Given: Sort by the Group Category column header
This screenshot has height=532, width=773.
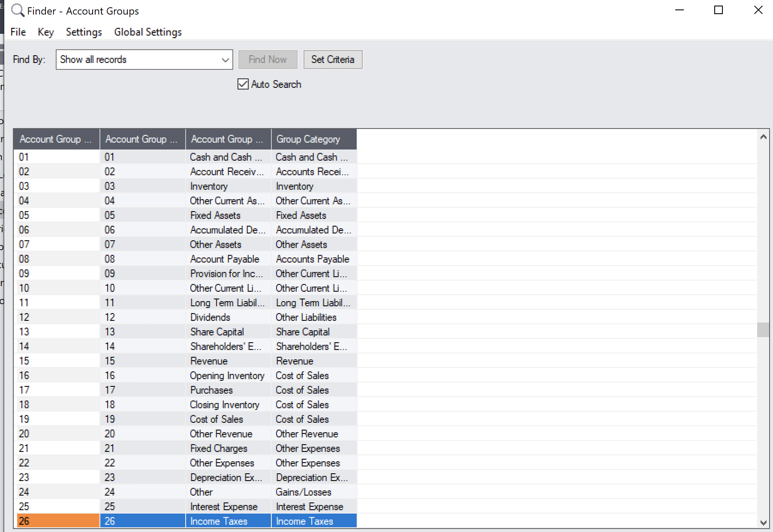Looking at the screenshot, I should (314, 139).
